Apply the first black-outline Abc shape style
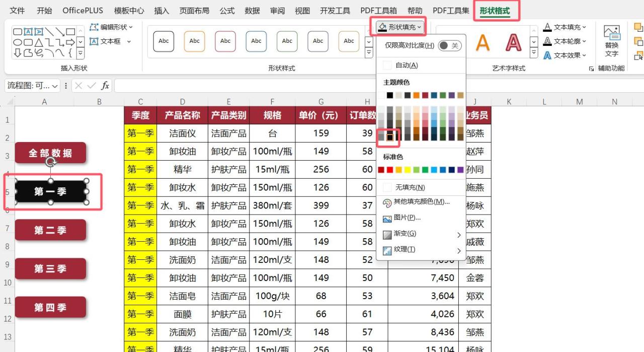 [x=164, y=41]
